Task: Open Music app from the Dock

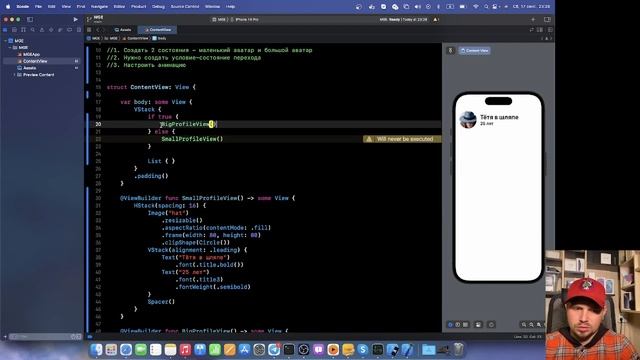Action: pos(185,349)
